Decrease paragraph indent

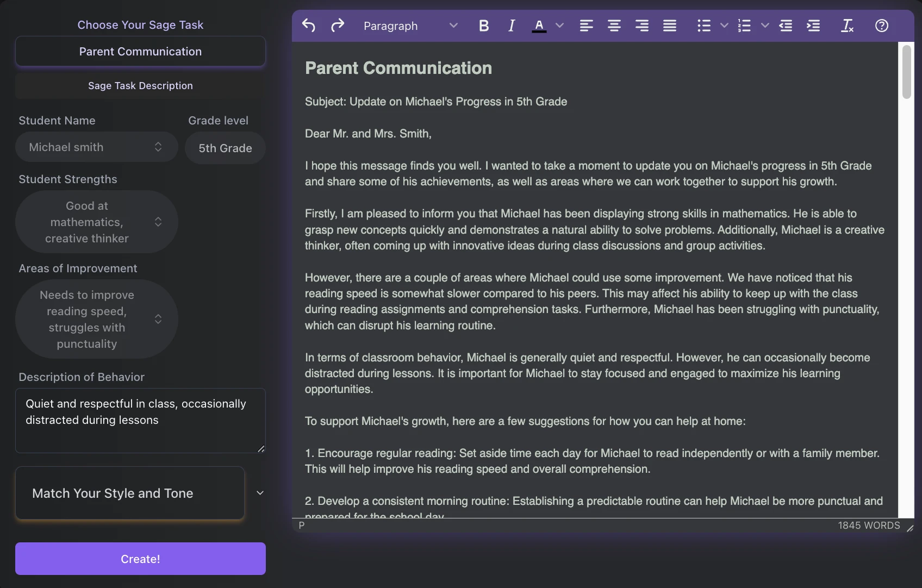coord(786,26)
